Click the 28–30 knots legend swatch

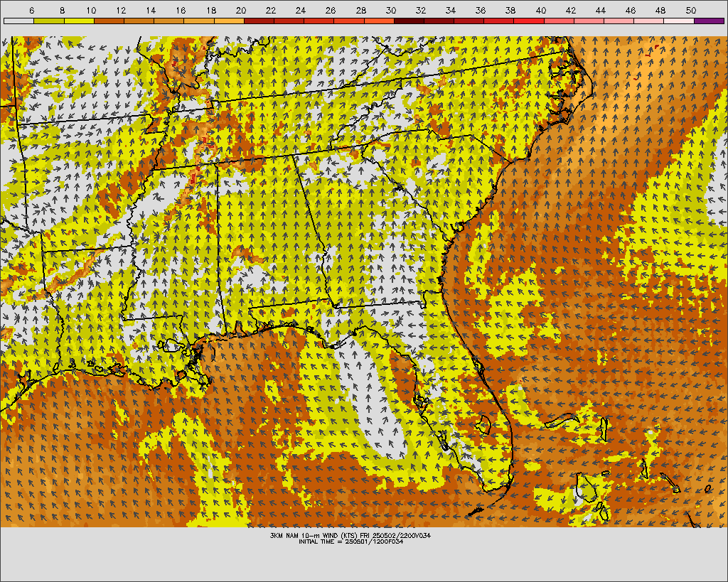[x=379, y=21]
